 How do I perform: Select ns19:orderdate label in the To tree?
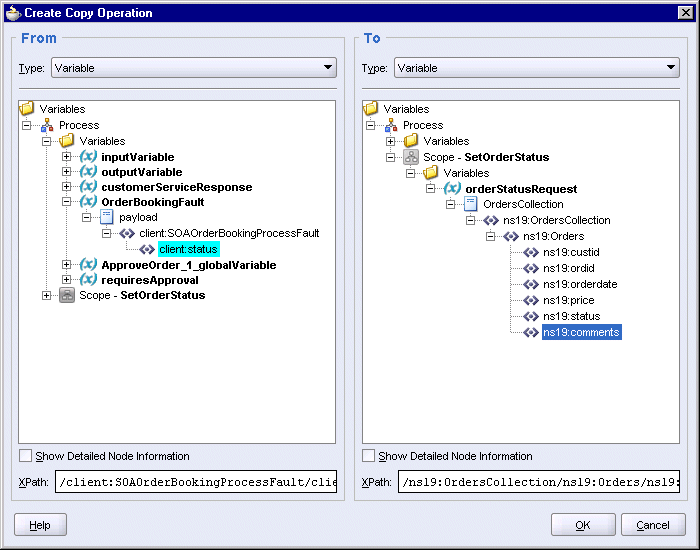[580, 284]
